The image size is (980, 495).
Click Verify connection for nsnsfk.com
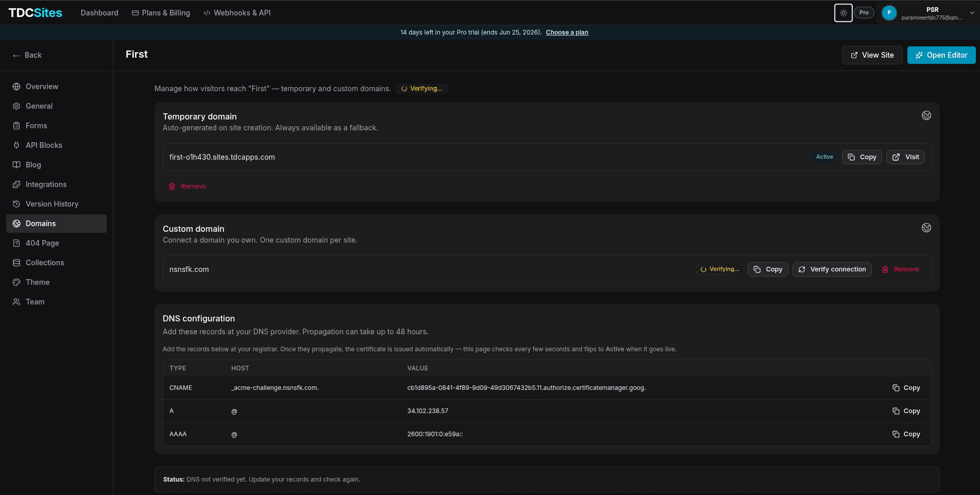tap(832, 269)
